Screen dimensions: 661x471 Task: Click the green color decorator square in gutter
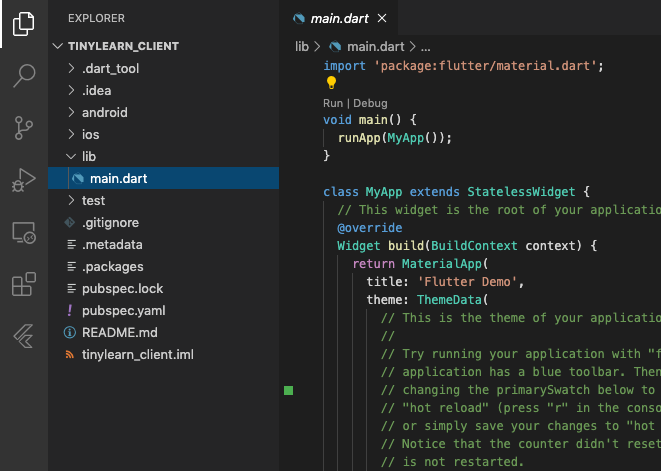pyautogui.click(x=288, y=390)
